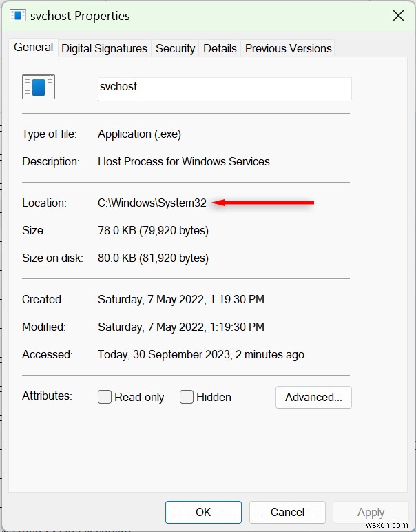Click the 'Attributes:' label

point(47,396)
